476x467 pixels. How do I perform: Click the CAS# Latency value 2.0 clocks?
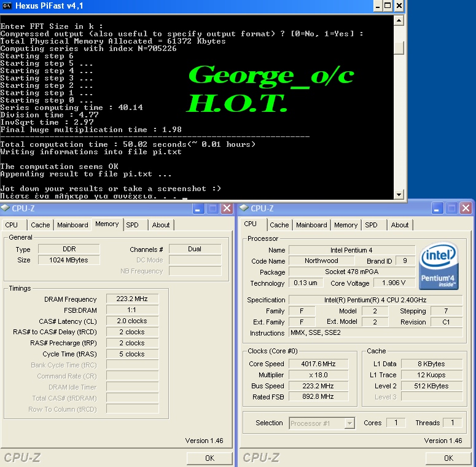coord(132,321)
